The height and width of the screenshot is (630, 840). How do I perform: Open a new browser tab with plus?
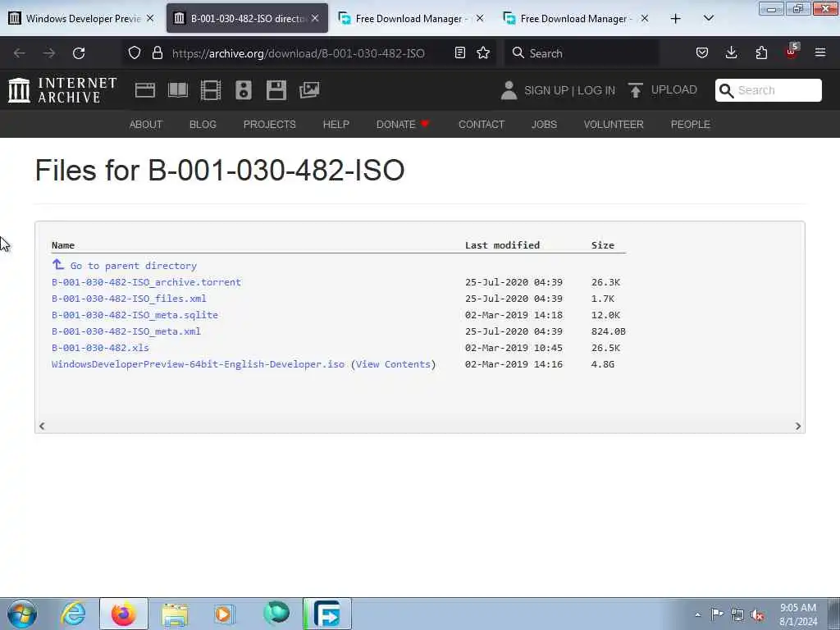(x=676, y=19)
